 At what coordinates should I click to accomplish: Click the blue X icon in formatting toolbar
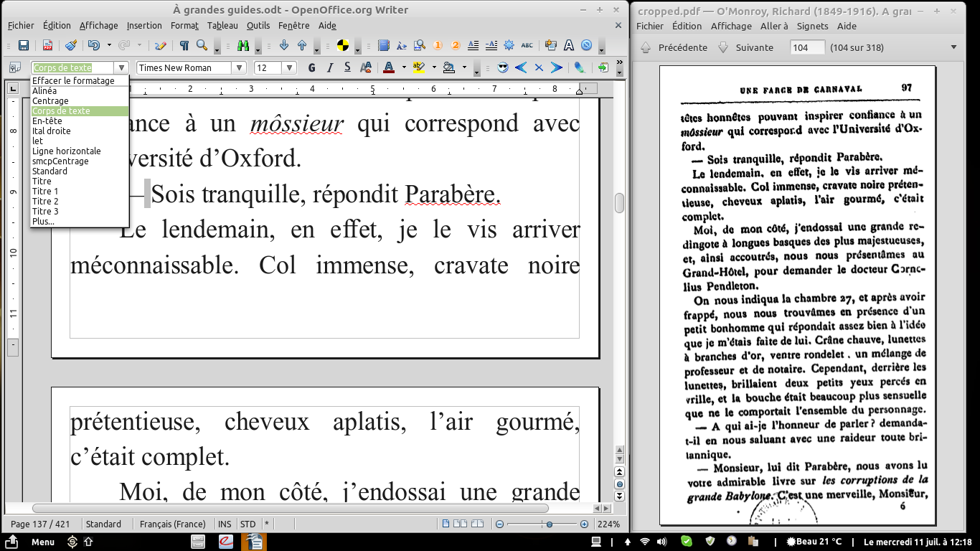click(x=539, y=67)
